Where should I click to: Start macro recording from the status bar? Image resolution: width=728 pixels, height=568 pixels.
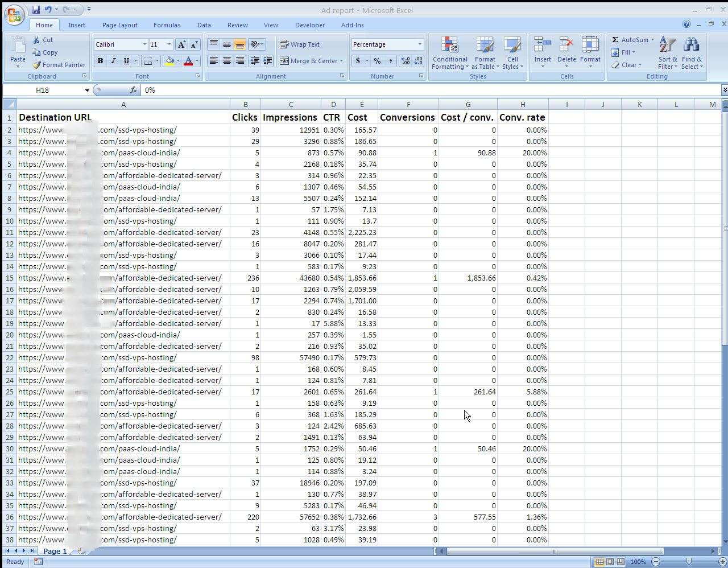38,562
